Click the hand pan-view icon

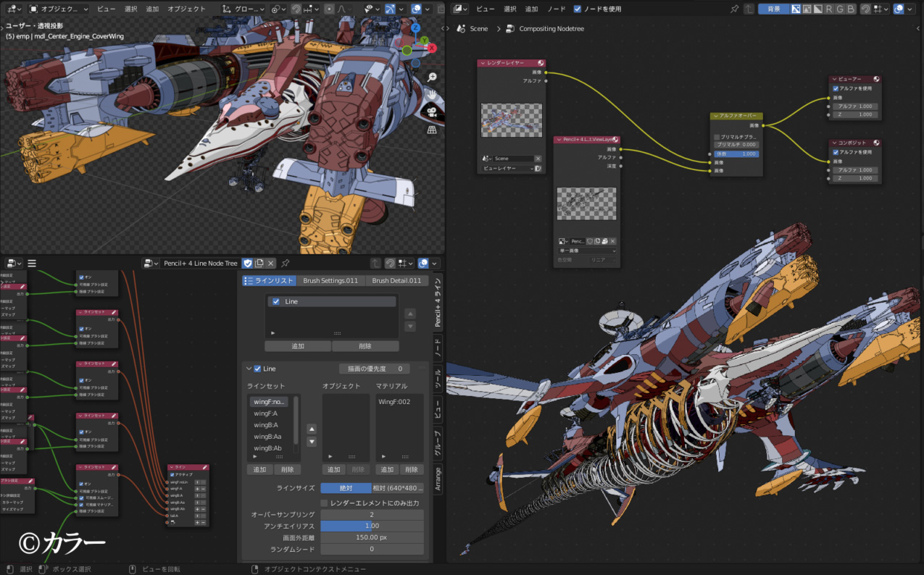click(x=433, y=94)
